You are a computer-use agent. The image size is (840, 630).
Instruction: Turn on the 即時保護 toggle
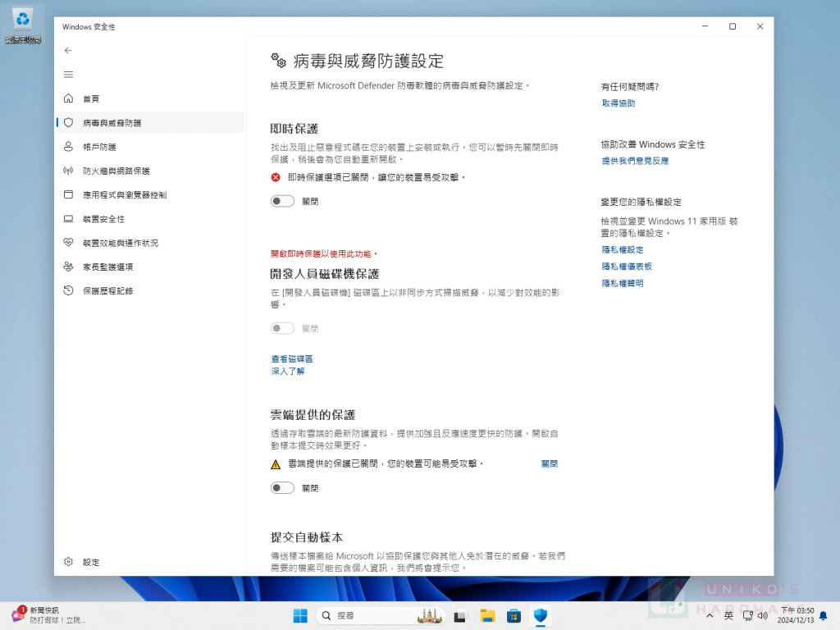[x=282, y=202]
